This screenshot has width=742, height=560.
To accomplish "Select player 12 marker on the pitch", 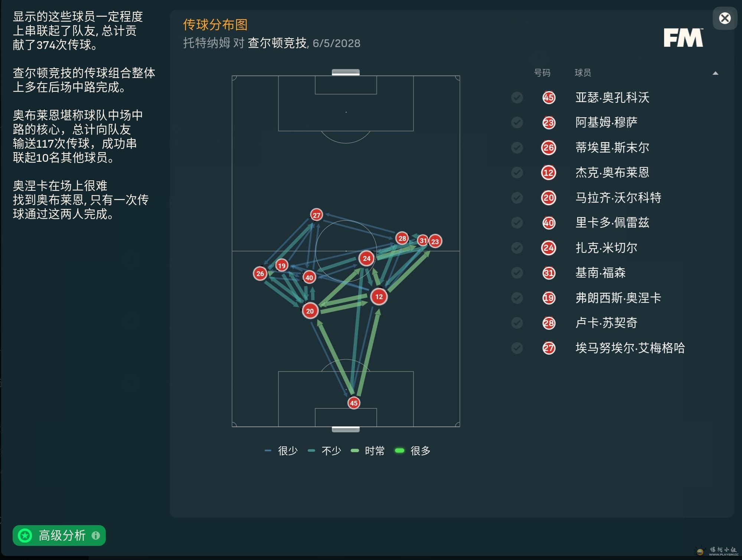I will [379, 297].
